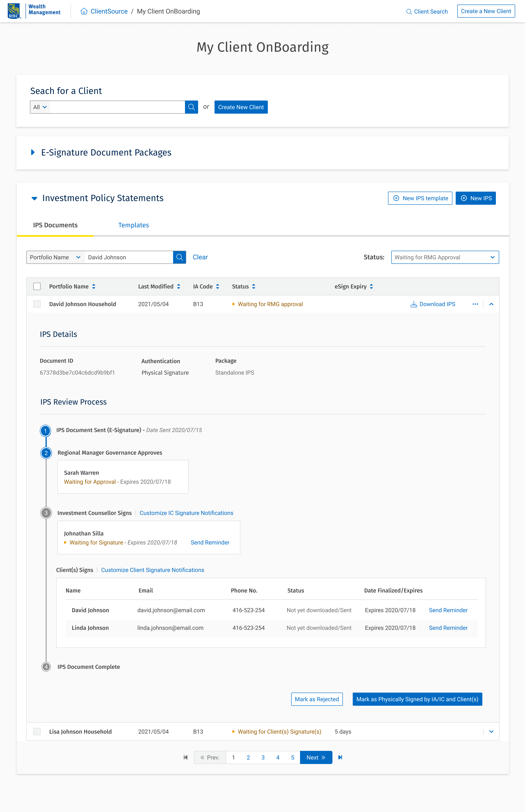Image resolution: width=525 pixels, height=812 pixels.
Task: Click the Download IPS icon
Action: pyautogui.click(x=413, y=304)
